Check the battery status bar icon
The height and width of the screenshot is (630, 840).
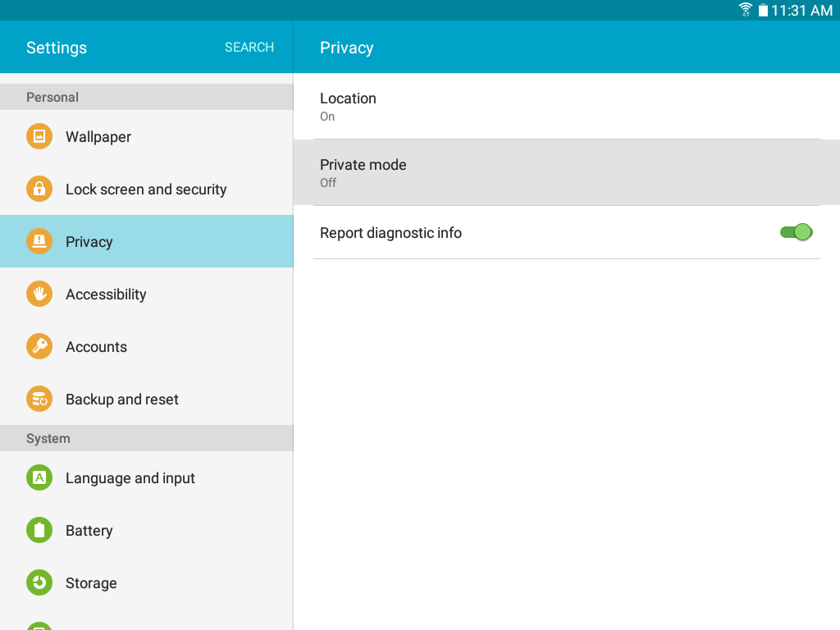pos(764,10)
